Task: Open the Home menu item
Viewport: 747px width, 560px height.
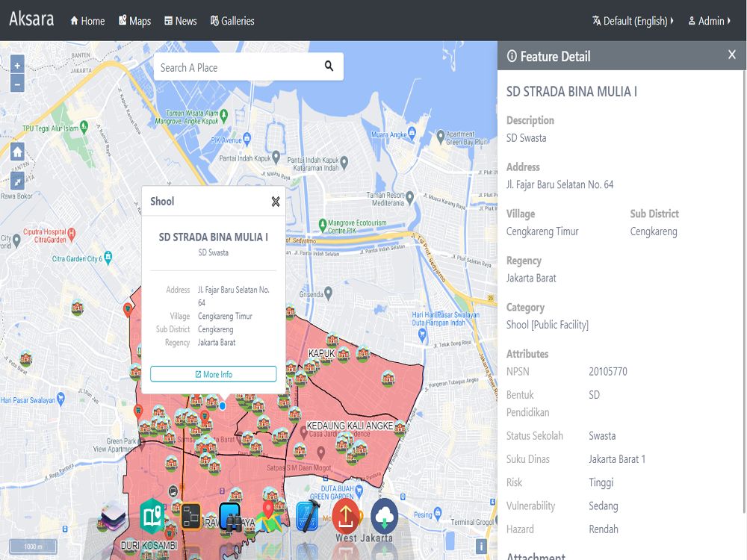Action: coord(87,21)
